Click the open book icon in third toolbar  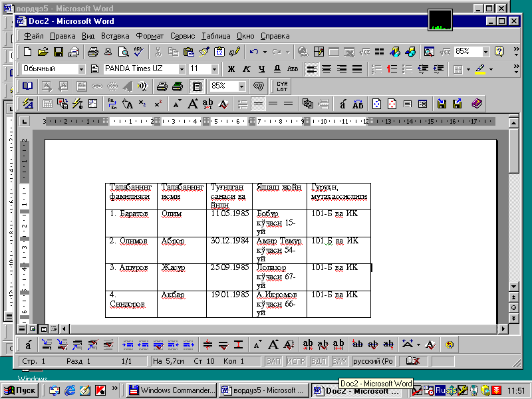(x=27, y=86)
